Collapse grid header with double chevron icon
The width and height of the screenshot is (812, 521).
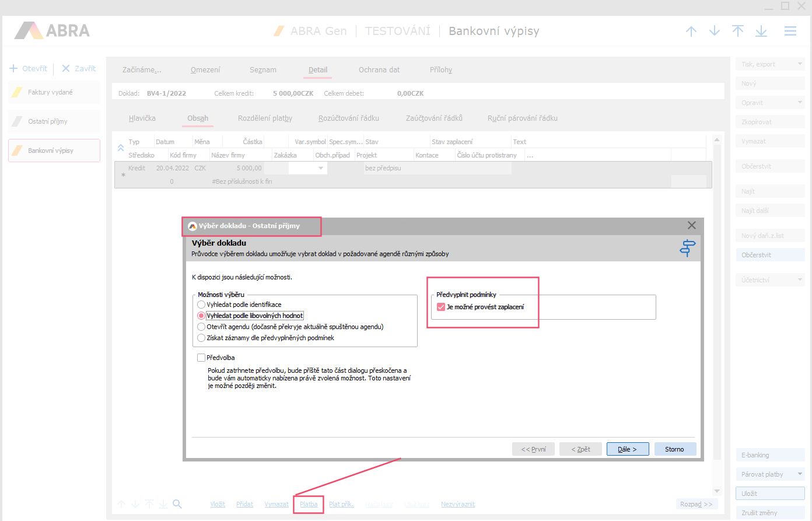coord(121,148)
